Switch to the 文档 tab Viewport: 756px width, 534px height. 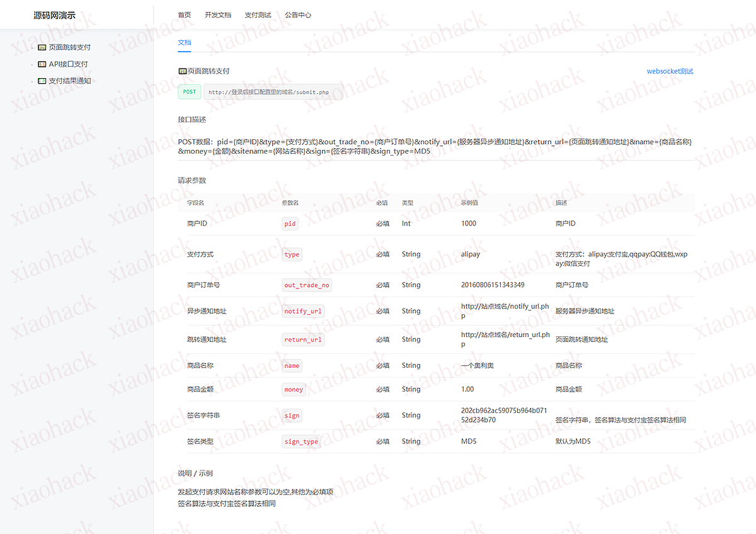coord(183,42)
